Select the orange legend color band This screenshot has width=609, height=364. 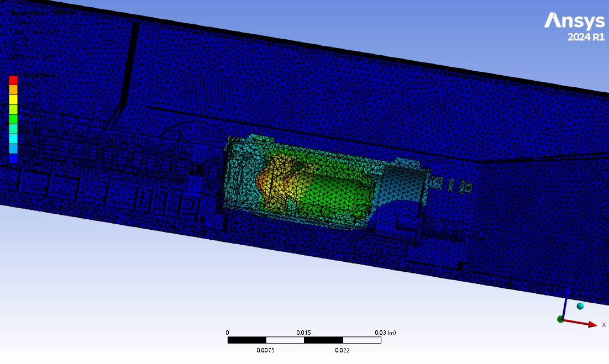coord(13,89)
